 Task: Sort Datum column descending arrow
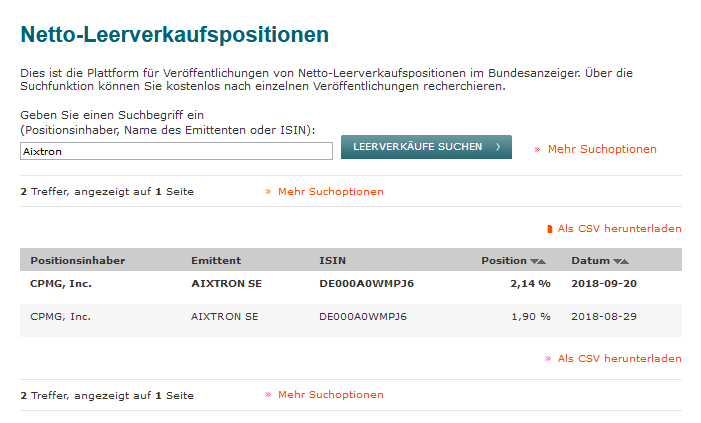(x=616, y=262)
